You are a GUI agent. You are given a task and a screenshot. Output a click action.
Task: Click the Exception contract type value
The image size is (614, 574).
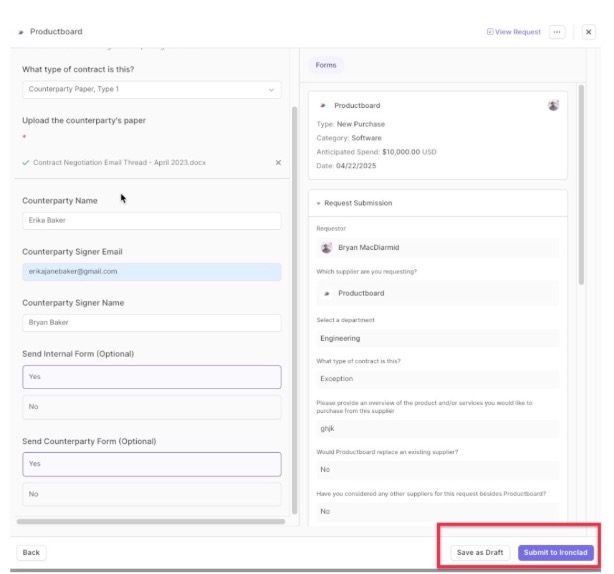(x=336, y=379)
